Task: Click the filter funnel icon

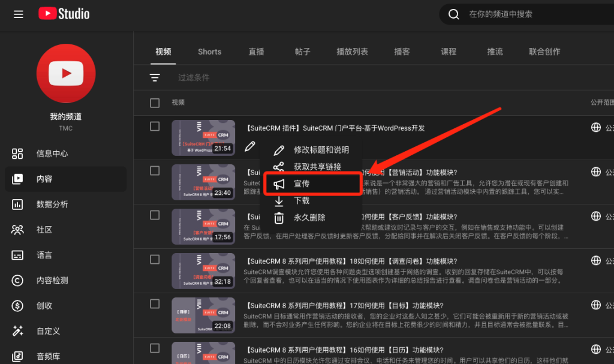Action: coord(155,77)
